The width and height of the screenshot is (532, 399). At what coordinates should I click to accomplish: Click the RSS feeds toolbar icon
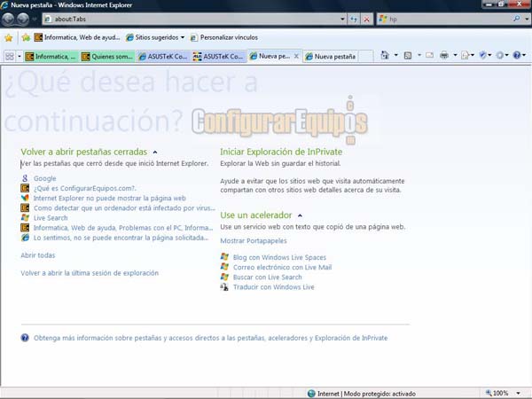[x=408, y=55]
